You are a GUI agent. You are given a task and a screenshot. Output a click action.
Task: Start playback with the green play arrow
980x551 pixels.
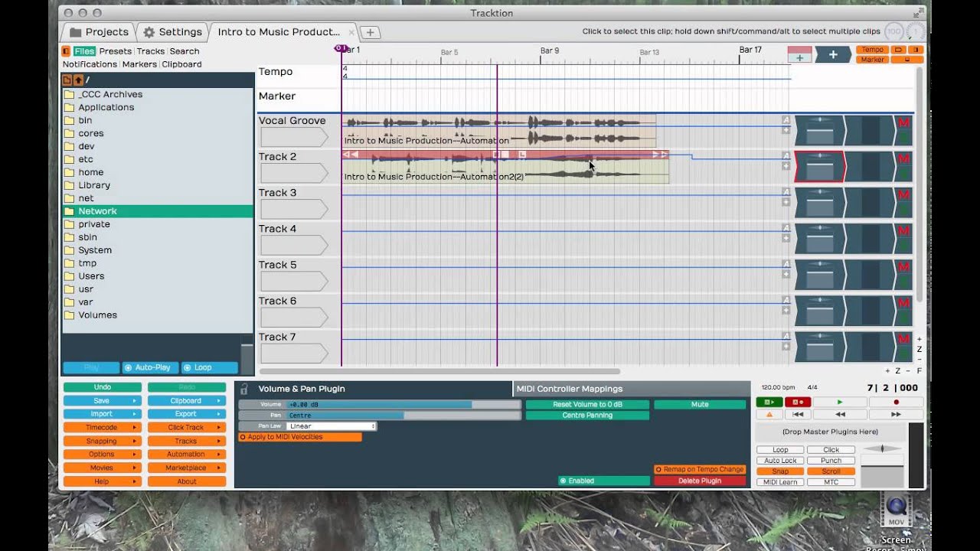point(840,402)
